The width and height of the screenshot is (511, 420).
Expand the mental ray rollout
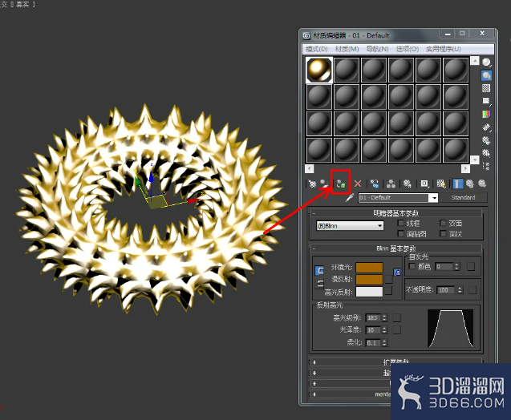click(351, 394)
